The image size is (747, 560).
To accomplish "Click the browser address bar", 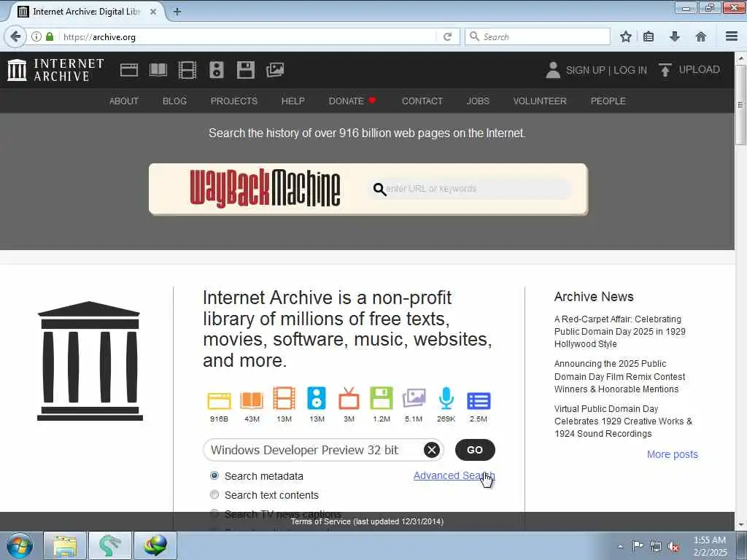I will click(248, 36).
